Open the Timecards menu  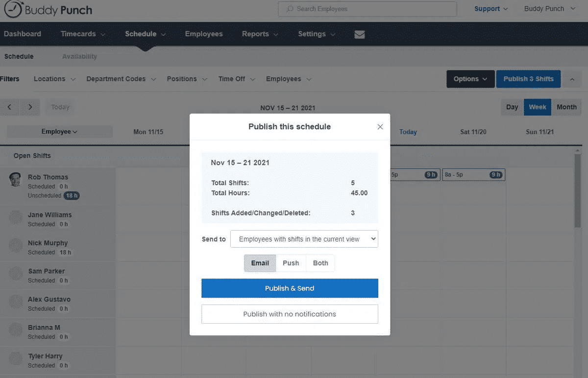tap(83, 34)
